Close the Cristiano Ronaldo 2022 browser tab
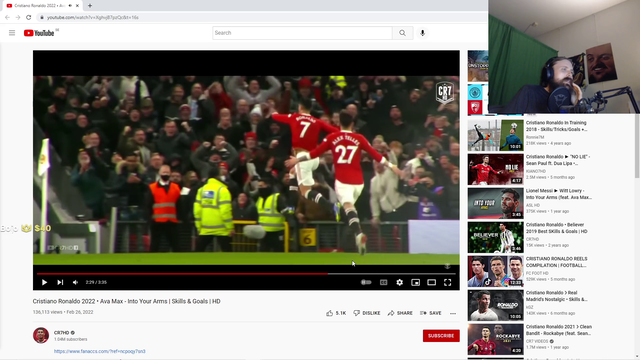 (x=77, y=6)
